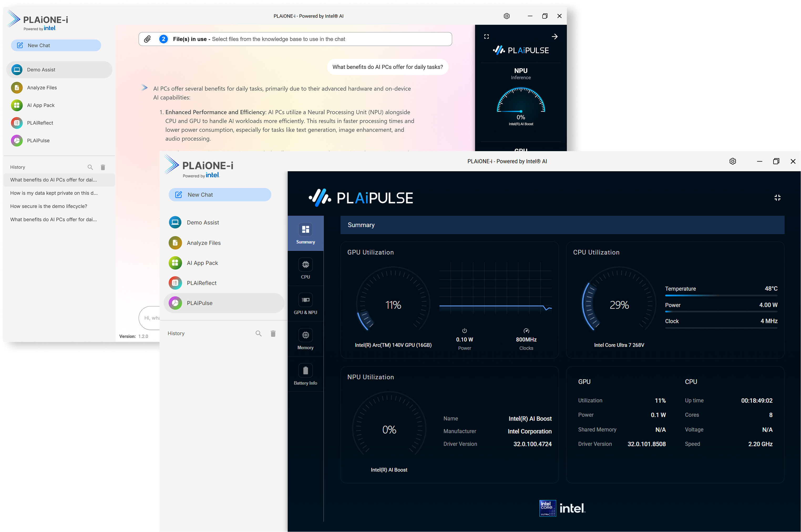Delete history trash icon in back window
This screenshot has height=532, width=801.
pos(103,167)
